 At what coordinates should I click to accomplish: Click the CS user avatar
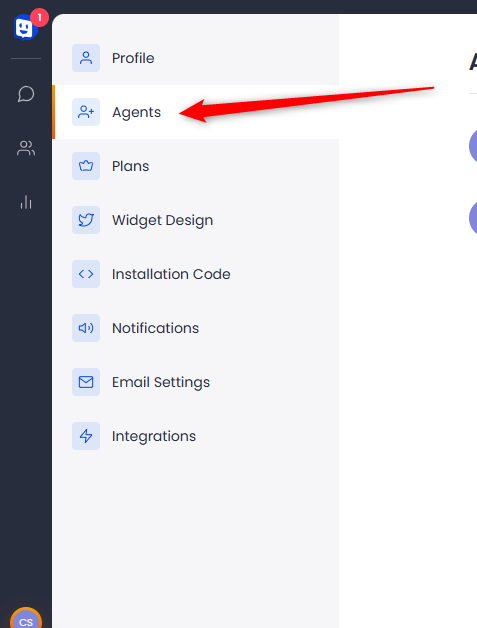(26, 619)
